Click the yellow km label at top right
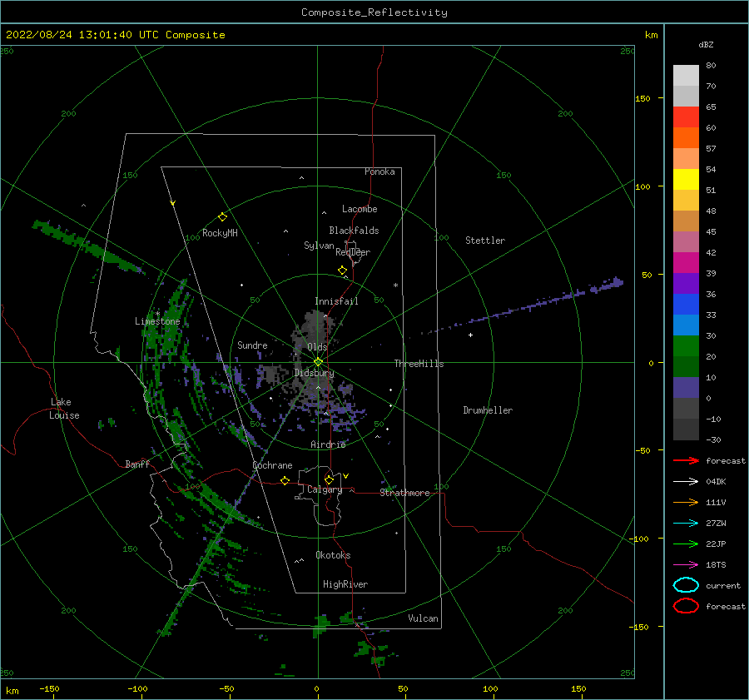Image resolution: width=749 pixels, height=700 pixels. click(x=651, y=35)
